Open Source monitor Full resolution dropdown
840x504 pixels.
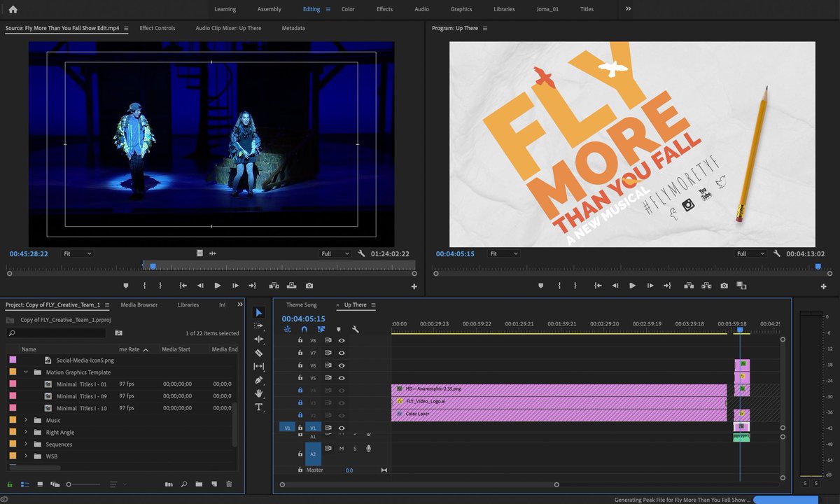coord(335,254)
